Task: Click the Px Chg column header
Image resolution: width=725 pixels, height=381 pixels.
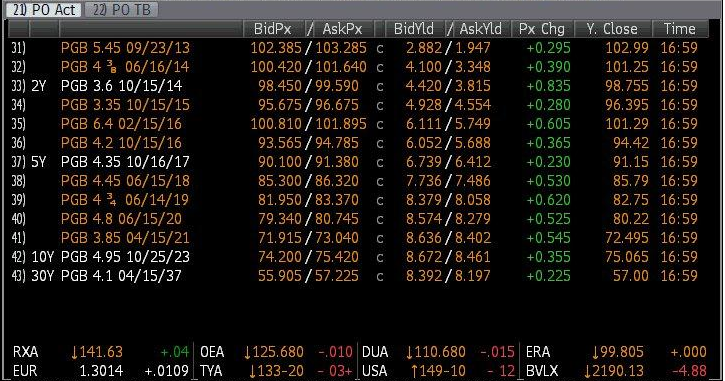Action: [x=542, y=29]
